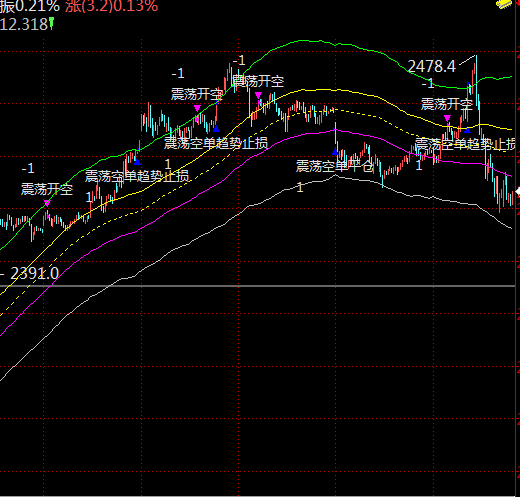The width and height of the screenshot is (520, 497).
Task: Click the green down arrow beside 12.318
Action: pyautogui.click(x=51, y=24)
